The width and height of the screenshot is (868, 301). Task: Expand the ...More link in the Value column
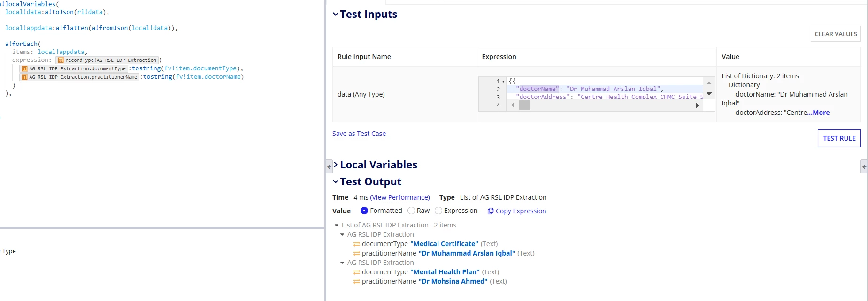click(818, 113)
